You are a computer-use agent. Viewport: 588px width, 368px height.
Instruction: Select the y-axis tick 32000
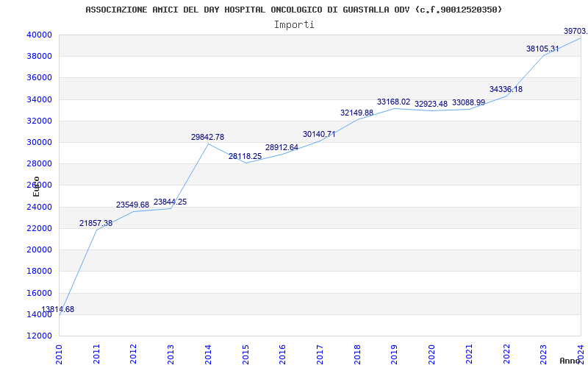[39, 121]
